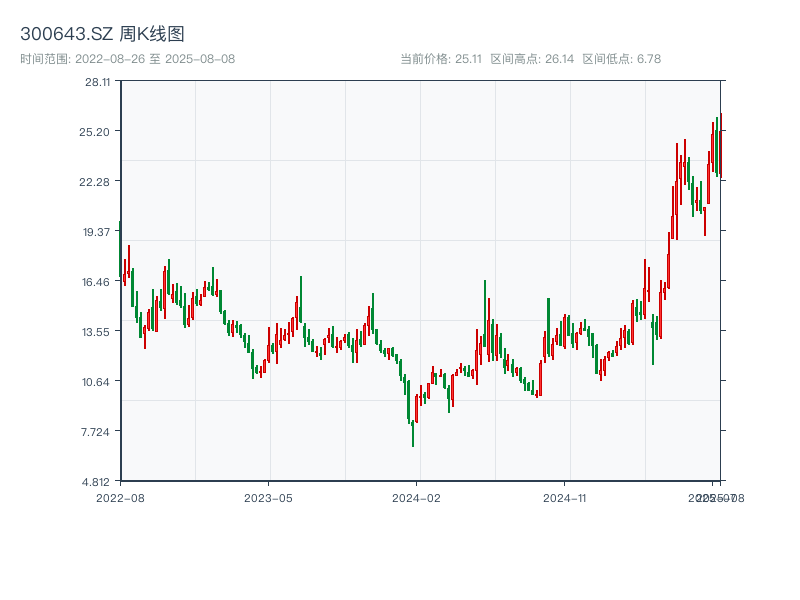Click the 当前价格: 25.11 label

pyautogui.click(x=441, y=59)
